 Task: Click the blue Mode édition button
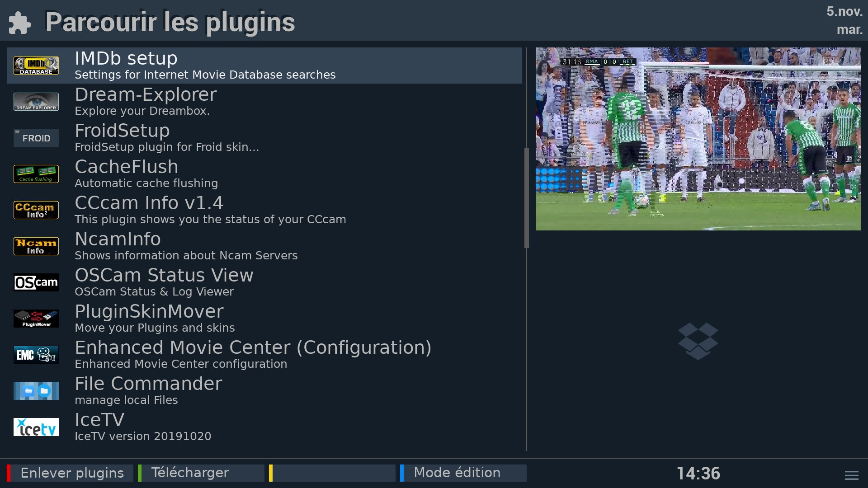pyautogui.click(x=463, y=473)
